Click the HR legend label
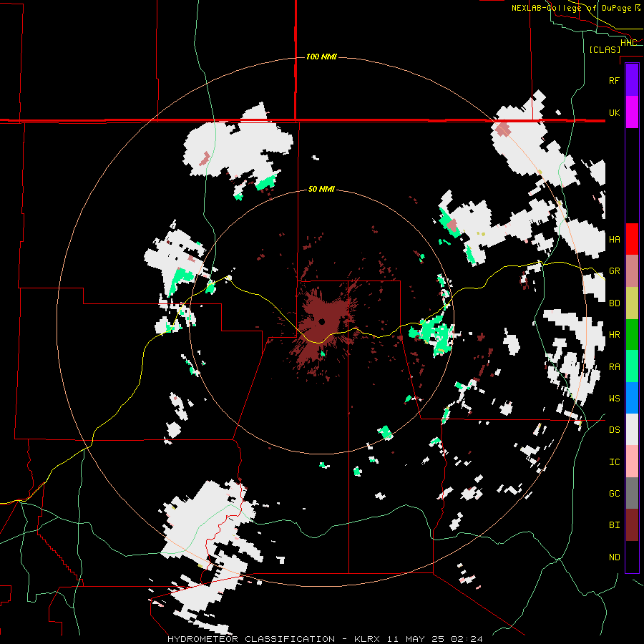 615,335
